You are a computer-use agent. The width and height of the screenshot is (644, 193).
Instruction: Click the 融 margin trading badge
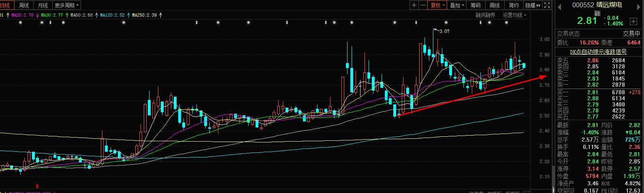point(597,13)
